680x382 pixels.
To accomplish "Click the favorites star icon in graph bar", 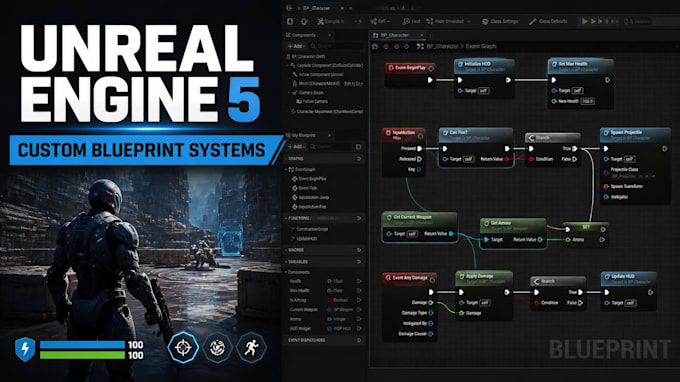I will 375,46.
